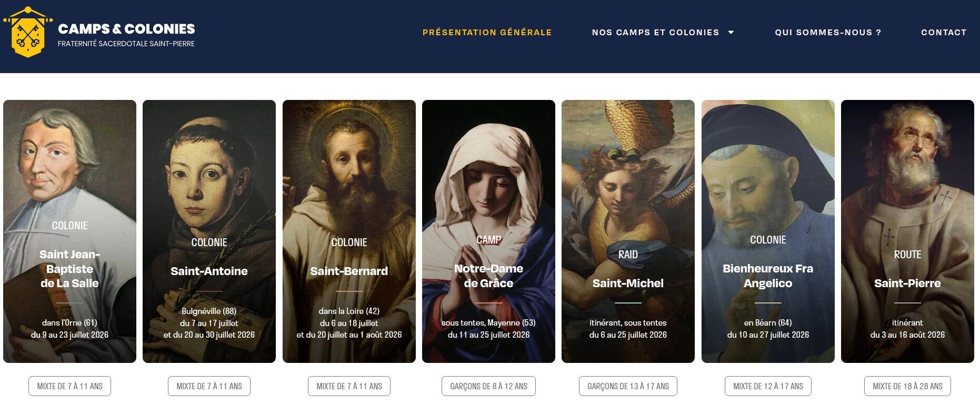Click the left carousel arrow

pos(11,247)
